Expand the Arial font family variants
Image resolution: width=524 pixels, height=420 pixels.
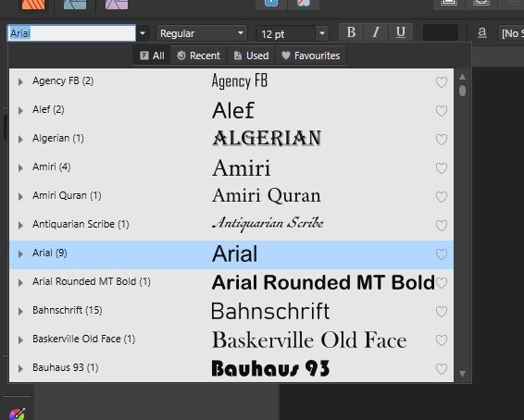(20, 253)
